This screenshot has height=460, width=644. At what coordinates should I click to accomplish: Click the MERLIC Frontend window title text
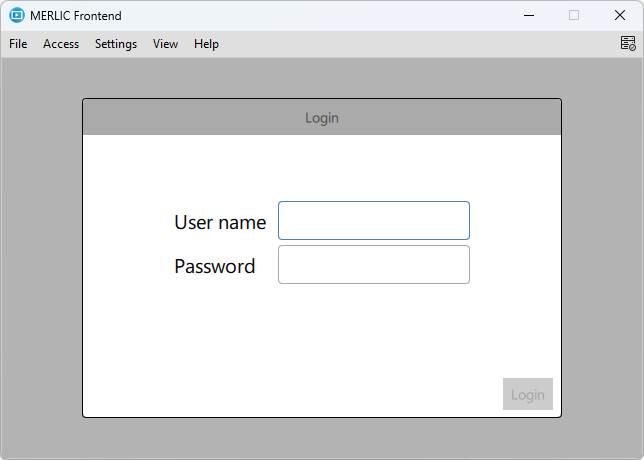pyautogui.click(x=76, y=15)
